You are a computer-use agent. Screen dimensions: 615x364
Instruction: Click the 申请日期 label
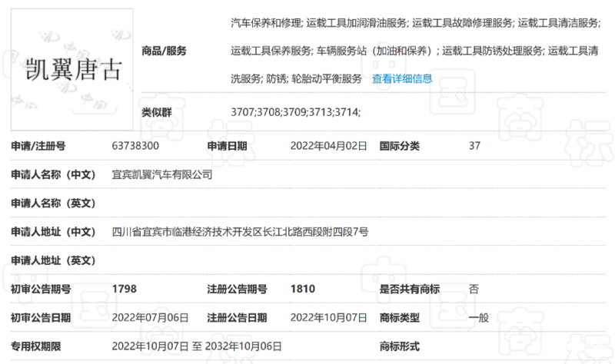pyautogui.click(x=227, y=146)
